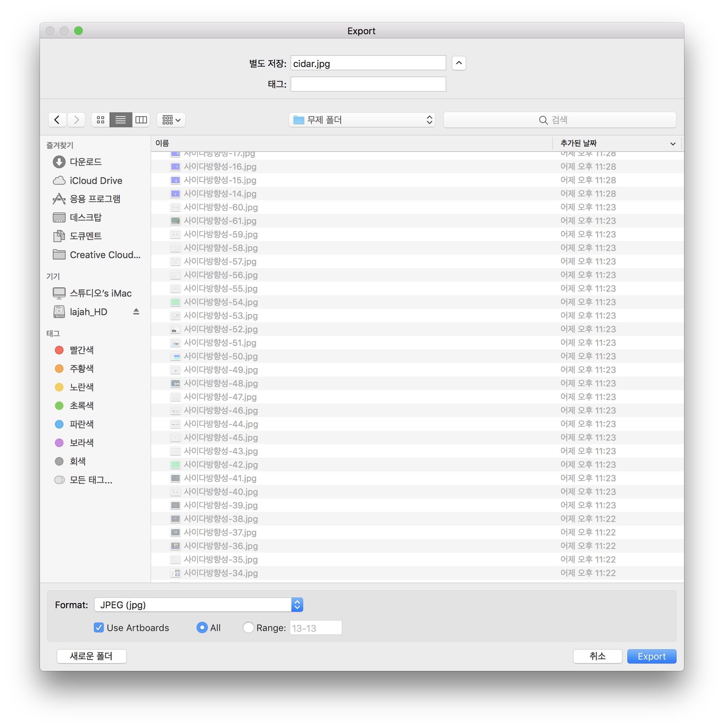Collapse the dialog with chevron button

pos(459,63)
